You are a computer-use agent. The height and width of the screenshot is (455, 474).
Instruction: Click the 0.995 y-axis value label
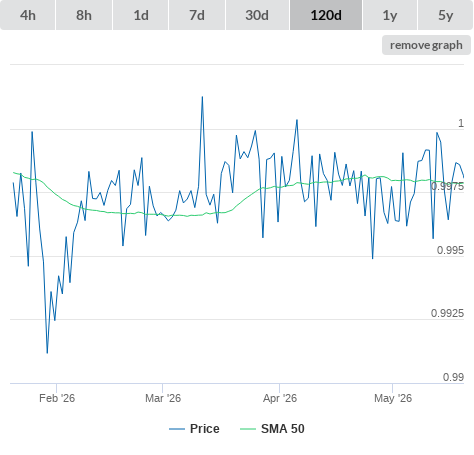point(450,250)
